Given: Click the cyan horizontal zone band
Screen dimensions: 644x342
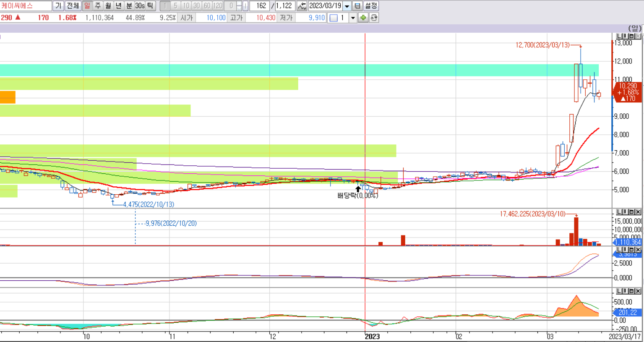Looking at the screenshot, I should point(299,70).
